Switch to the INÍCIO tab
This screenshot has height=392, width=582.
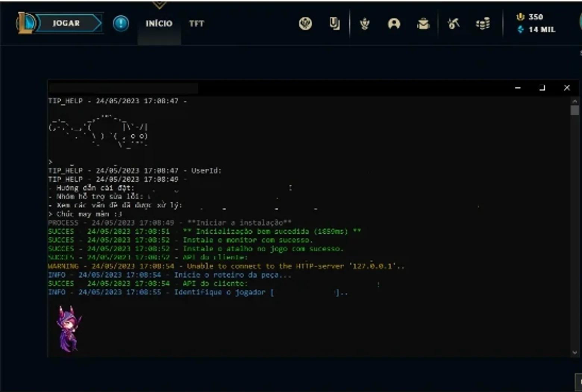(x=159, y=23)
